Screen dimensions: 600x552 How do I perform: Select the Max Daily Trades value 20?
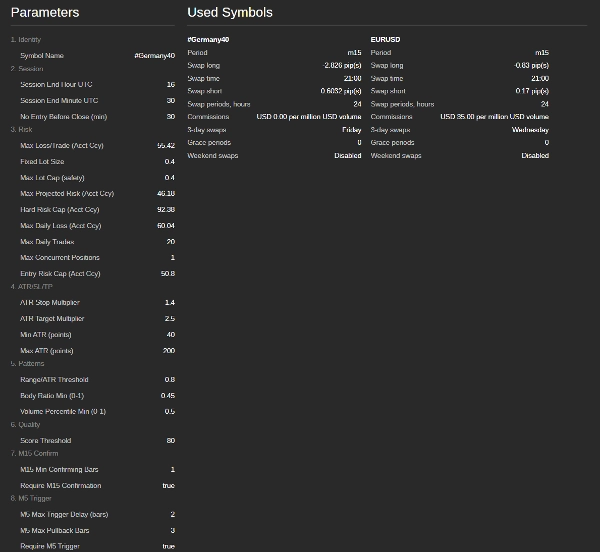tap(171, 242)
